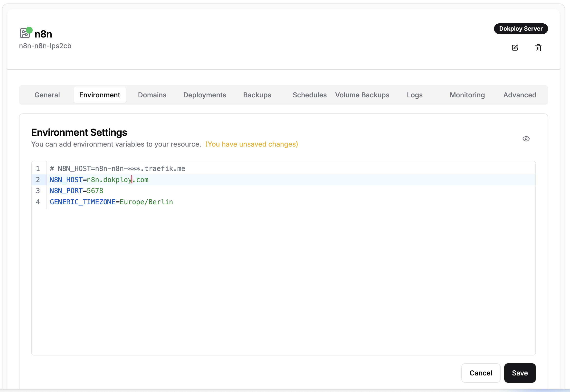Screen dimensions: 570x392
Task: Click the Dokploy Server badge
Action: tap(521, 29)
